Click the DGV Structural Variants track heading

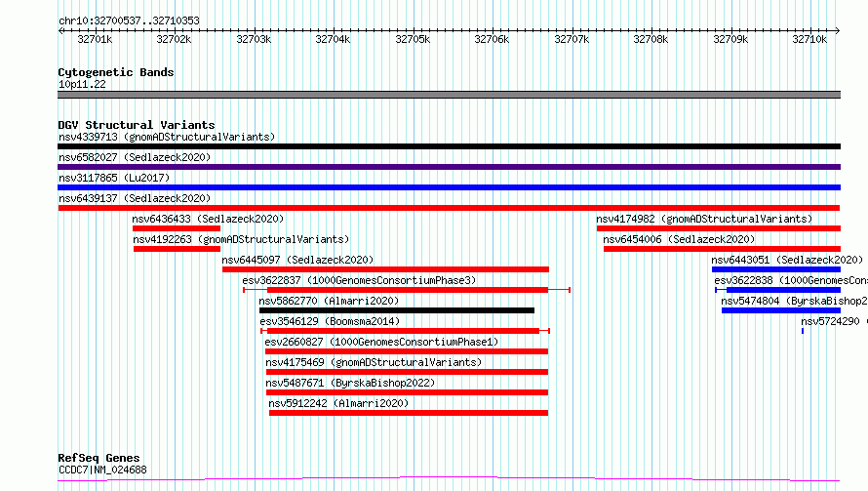(x=137, y=125)
